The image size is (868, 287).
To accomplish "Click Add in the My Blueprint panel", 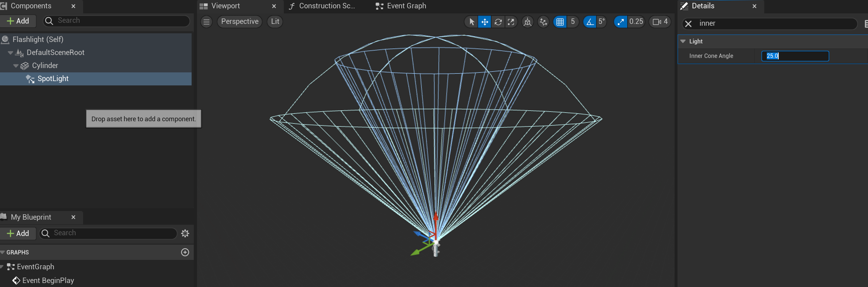I will coord(18,233).
